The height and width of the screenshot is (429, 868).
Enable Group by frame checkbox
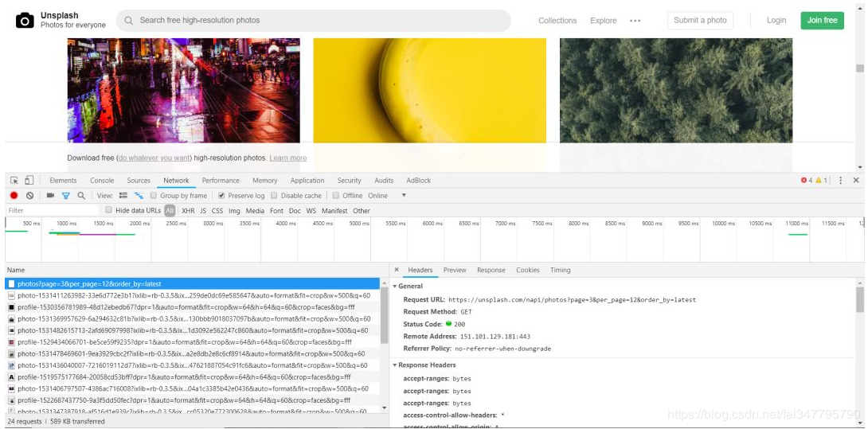point(154,196)
